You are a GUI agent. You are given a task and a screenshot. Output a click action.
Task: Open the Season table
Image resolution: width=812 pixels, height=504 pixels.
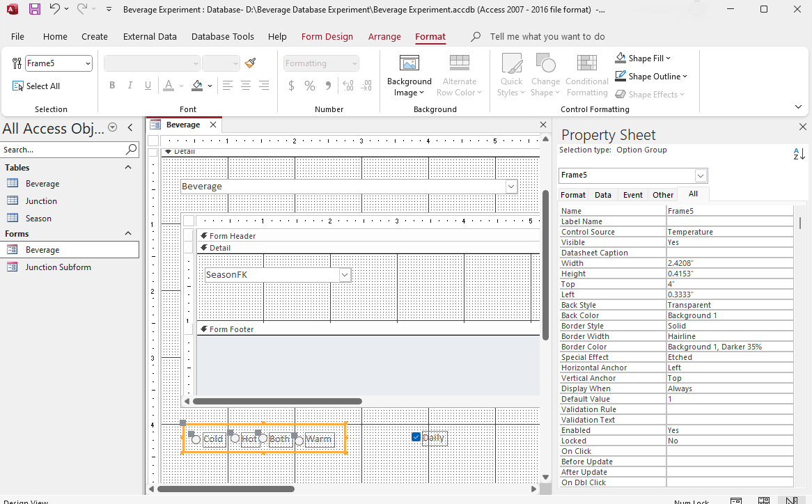(38, 219)
